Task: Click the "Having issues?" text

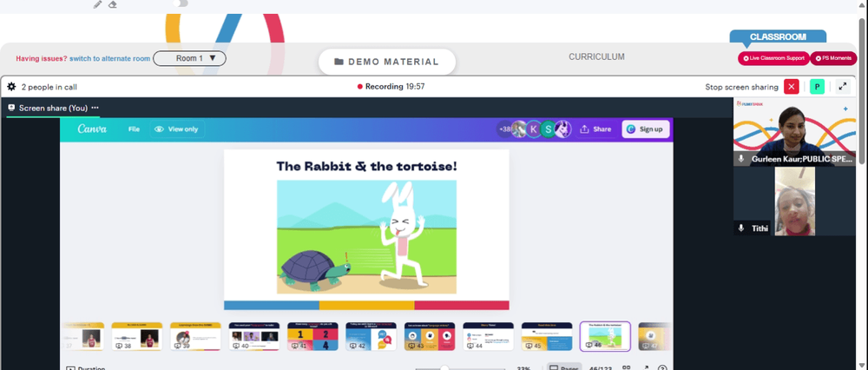Action: [x=42, y=58]
